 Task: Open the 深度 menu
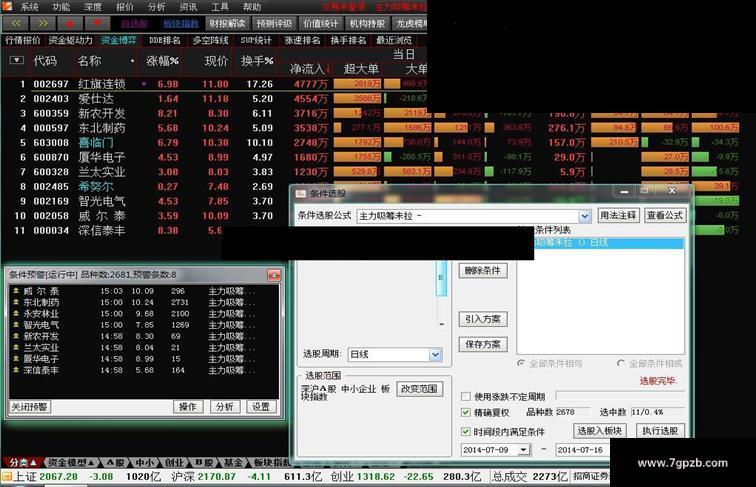93,7
